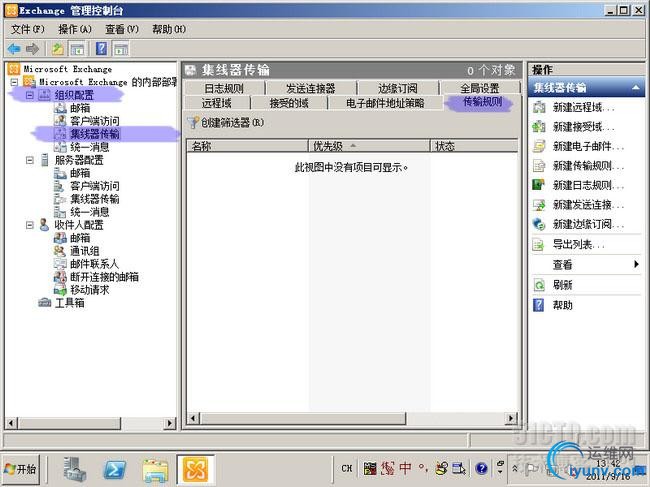The width and height of the screenshot is (650, 487).
Task: Click the 名称 column header
Action: [x=247, y=146]
